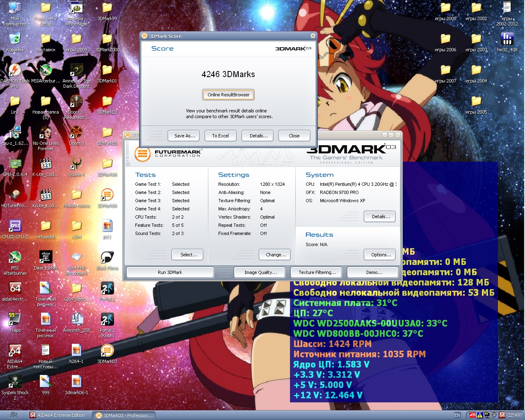Export the score with To Excel
This screenshot has width=525, height=420.
[220, 136]
